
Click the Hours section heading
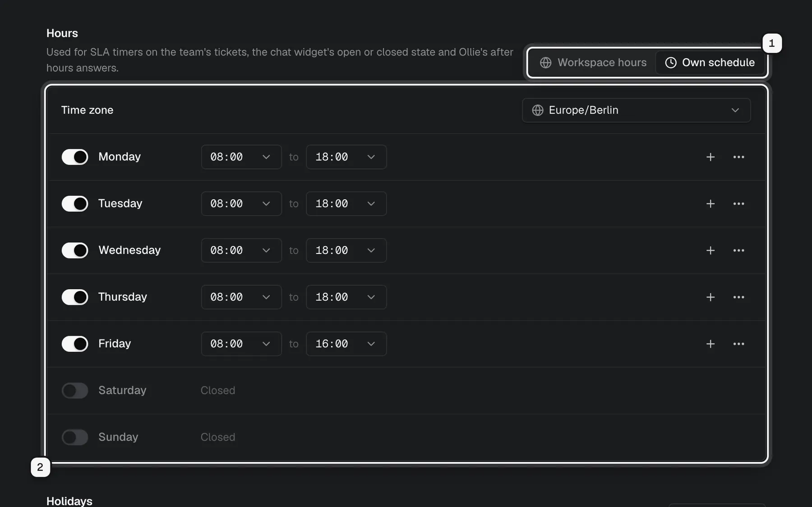[62, 33]
